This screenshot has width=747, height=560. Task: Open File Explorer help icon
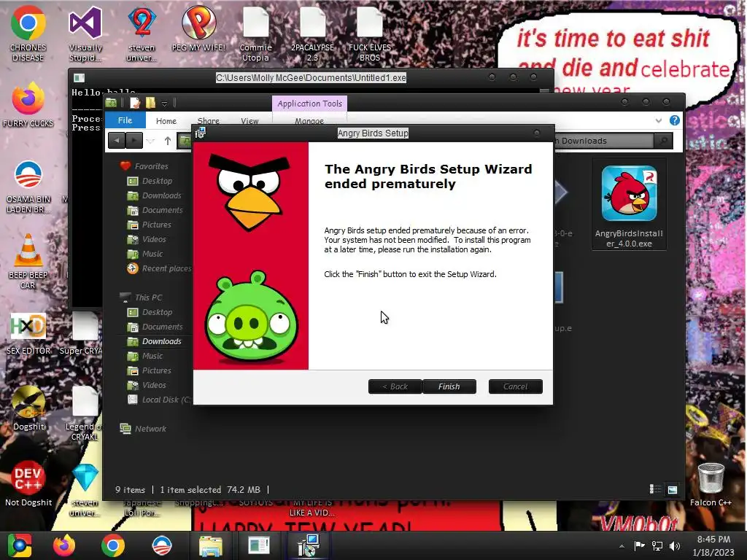(x=675, y=120)
